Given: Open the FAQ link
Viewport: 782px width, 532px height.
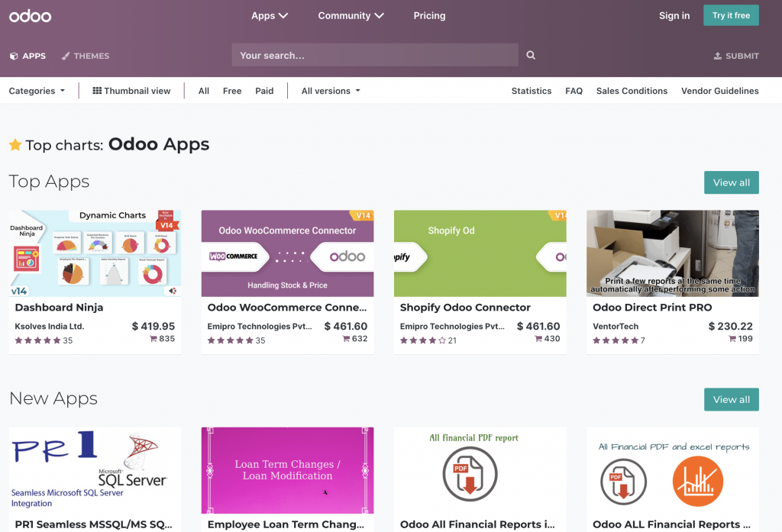Looking at the screenshot, I should pos(574,91).
